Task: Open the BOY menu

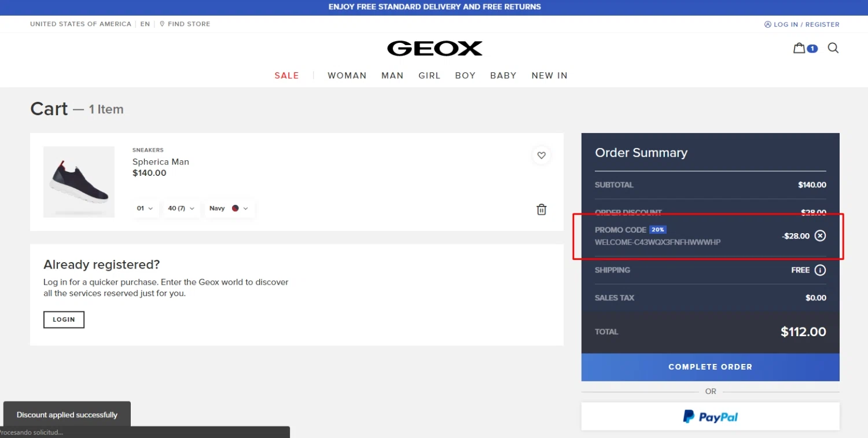Action: (465, 75)
